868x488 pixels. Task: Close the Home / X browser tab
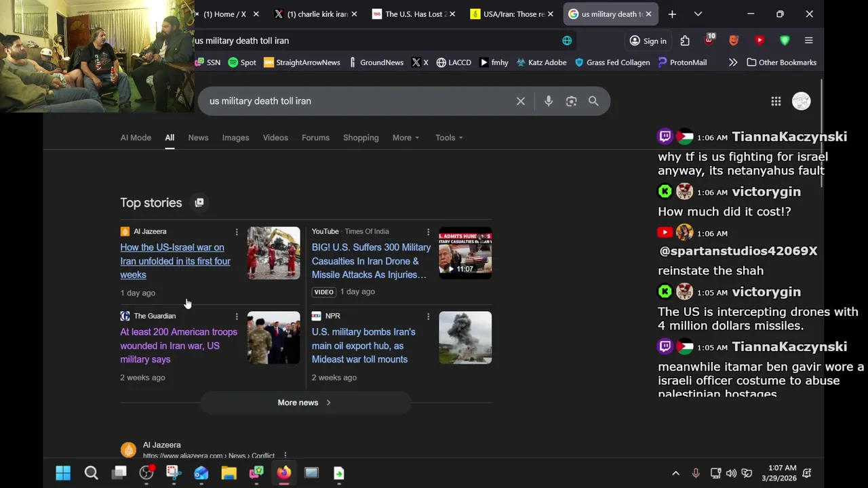tap(256, 14)
